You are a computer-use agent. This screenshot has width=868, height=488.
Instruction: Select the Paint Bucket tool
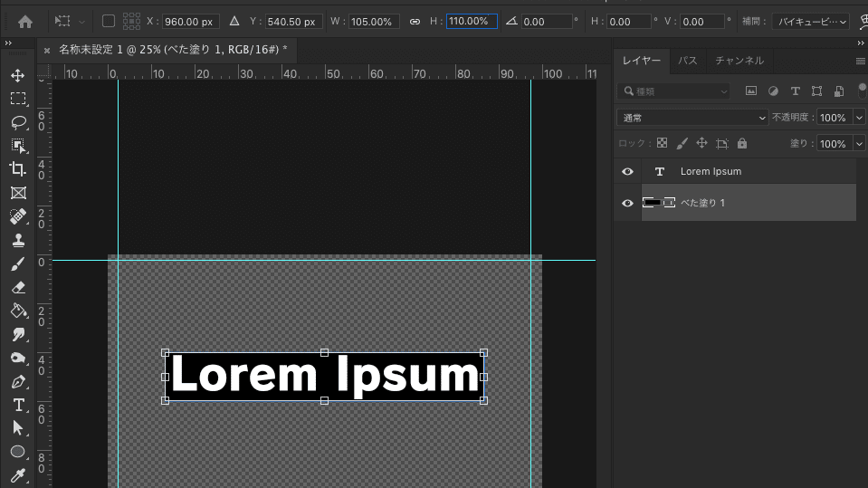pos(18,311)
